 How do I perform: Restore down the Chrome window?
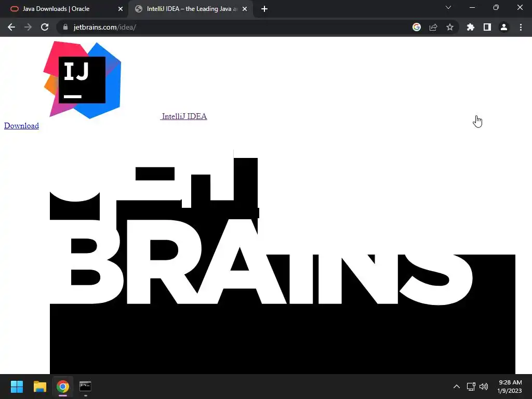tap(496, 7)
